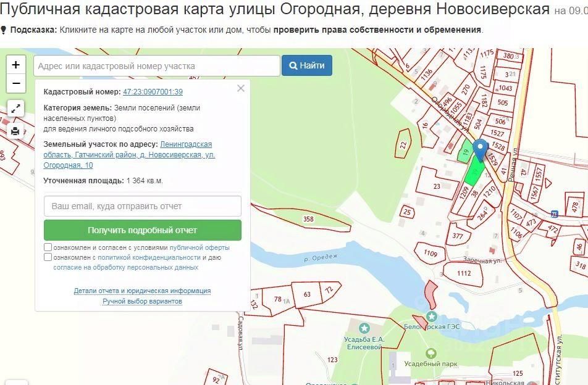Select parcel 63 on the map

(x=307, y=294)
